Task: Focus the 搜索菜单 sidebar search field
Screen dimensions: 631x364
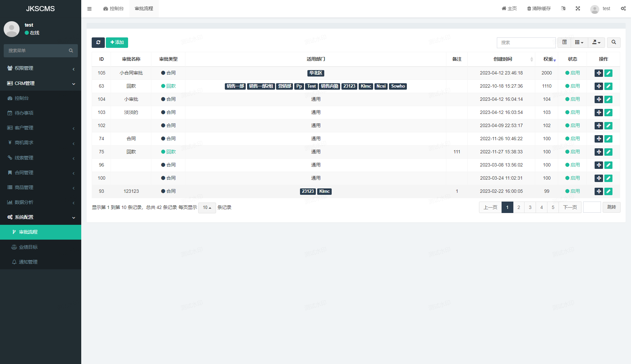Action: pyautogui.click(x=36, y=51)
